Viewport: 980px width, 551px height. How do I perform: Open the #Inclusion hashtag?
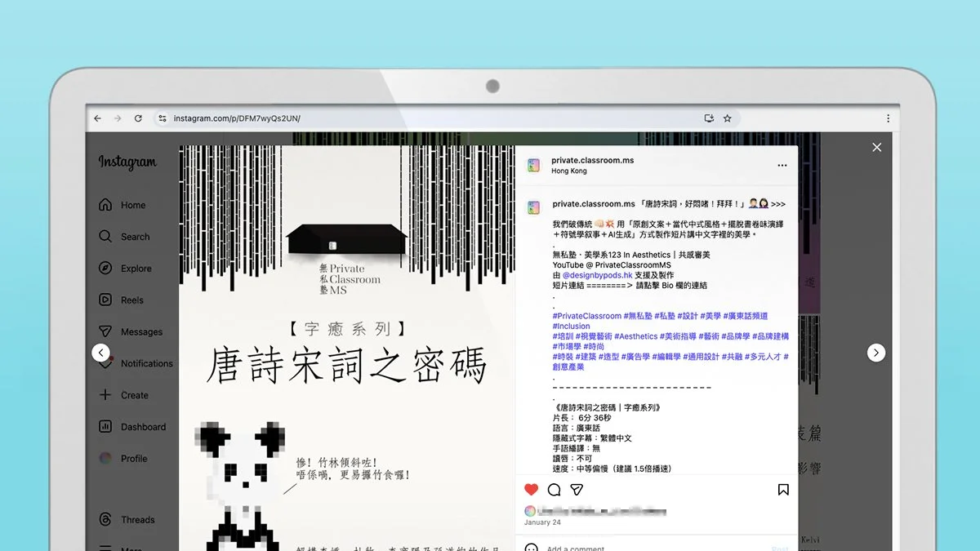(x=571, y=326)
